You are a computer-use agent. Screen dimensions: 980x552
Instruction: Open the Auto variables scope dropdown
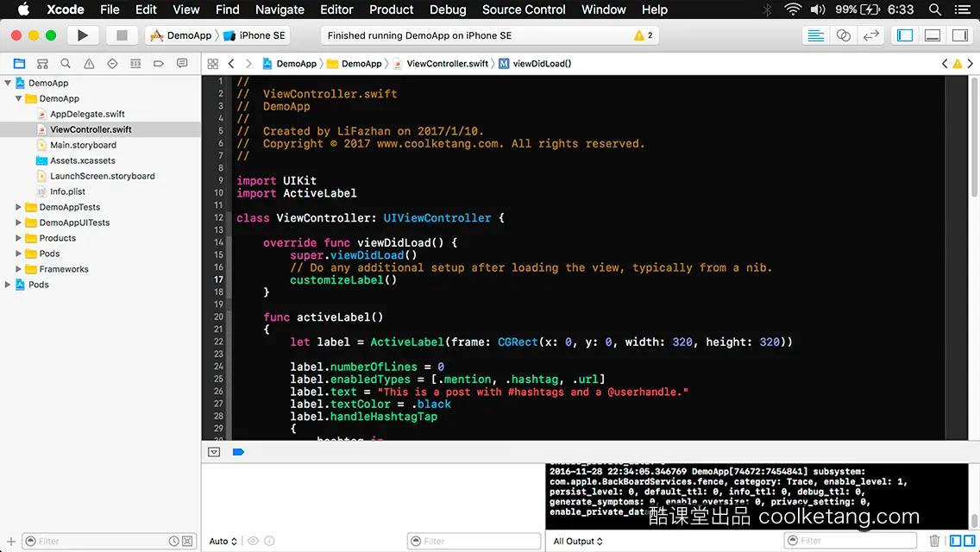click(x=223, y=542)
